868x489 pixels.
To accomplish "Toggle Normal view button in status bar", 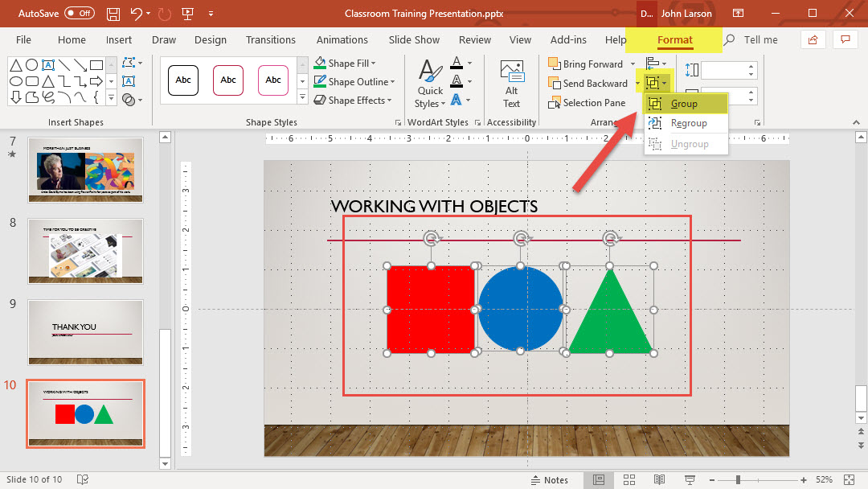I will [599, 480].
